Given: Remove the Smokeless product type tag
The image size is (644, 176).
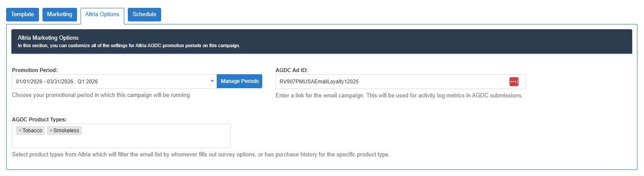Looking at the screenshot, I should (x=51, y=131).
